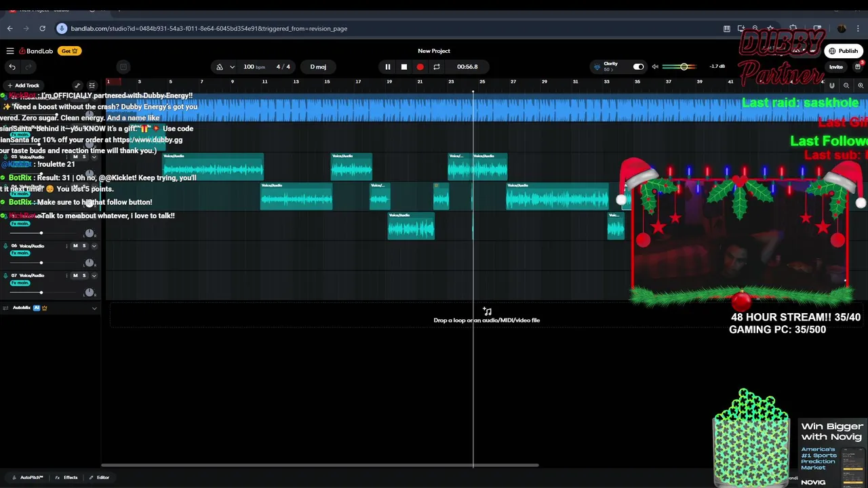Click the Invite button
The width and height of the screenshot is (868, 488).
click(x=835, y=67)
